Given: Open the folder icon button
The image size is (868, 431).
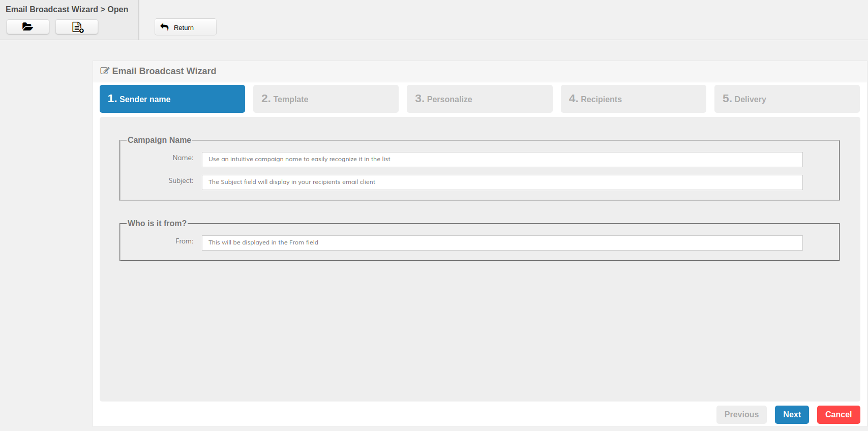Looking at the screenshot, I should [x=28, y=27].
